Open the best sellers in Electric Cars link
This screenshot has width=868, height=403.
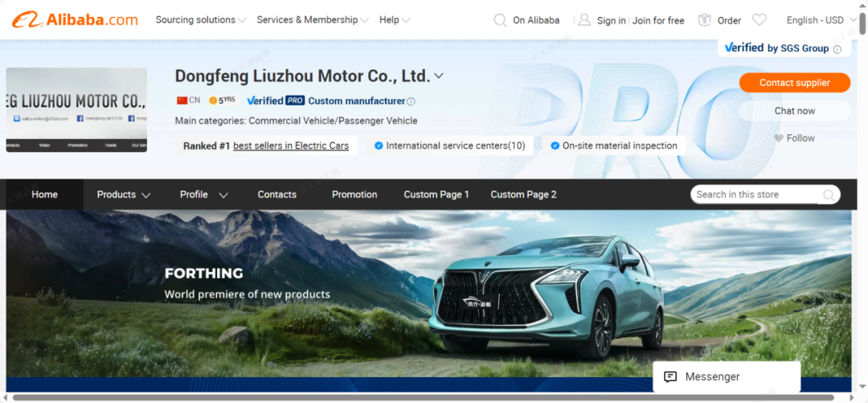click(x=291, y=146)
